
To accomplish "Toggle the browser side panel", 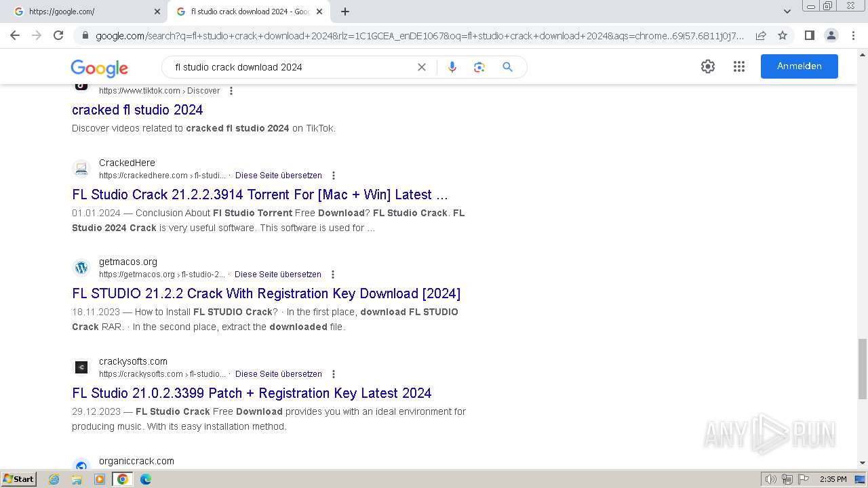I will coord(809,35).
